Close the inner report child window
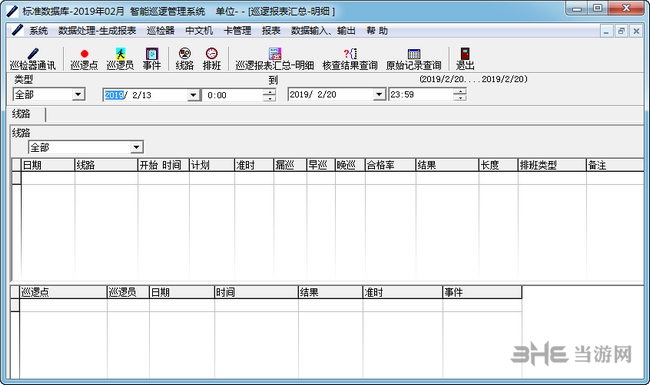This screenshot has height=385, width=650. [x=636, y=31]
